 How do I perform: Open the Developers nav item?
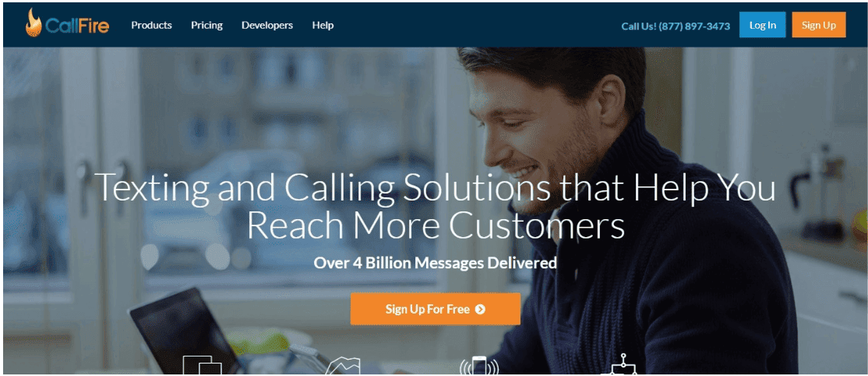(267, 26)
